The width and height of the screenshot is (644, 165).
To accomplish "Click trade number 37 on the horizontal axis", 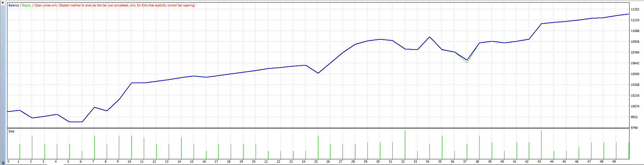I will pyautogui.click(x=465, y=162).
